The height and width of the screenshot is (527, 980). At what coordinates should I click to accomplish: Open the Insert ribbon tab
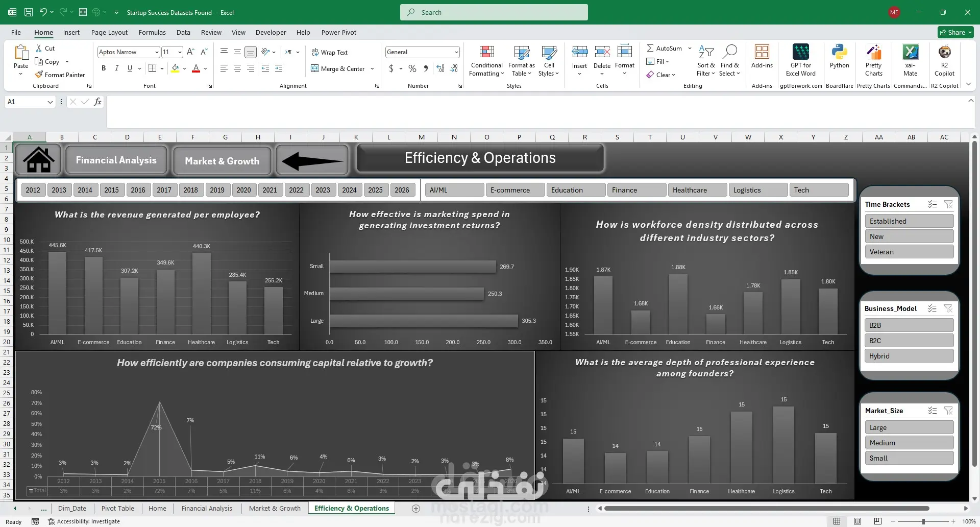pos(71,32)
